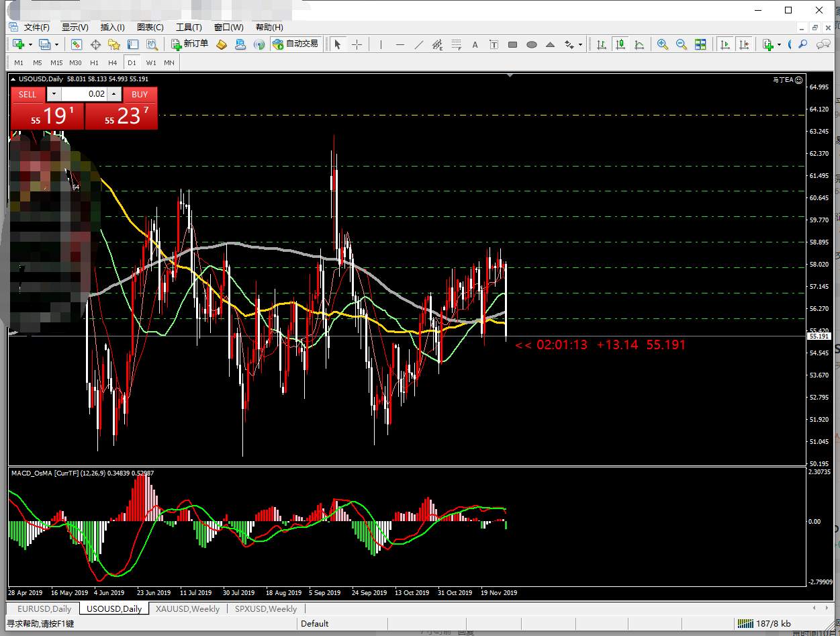This screenshot has width=840, height=636.
Task: Switch chart to candlesticks mode
Action: [620, 44]
